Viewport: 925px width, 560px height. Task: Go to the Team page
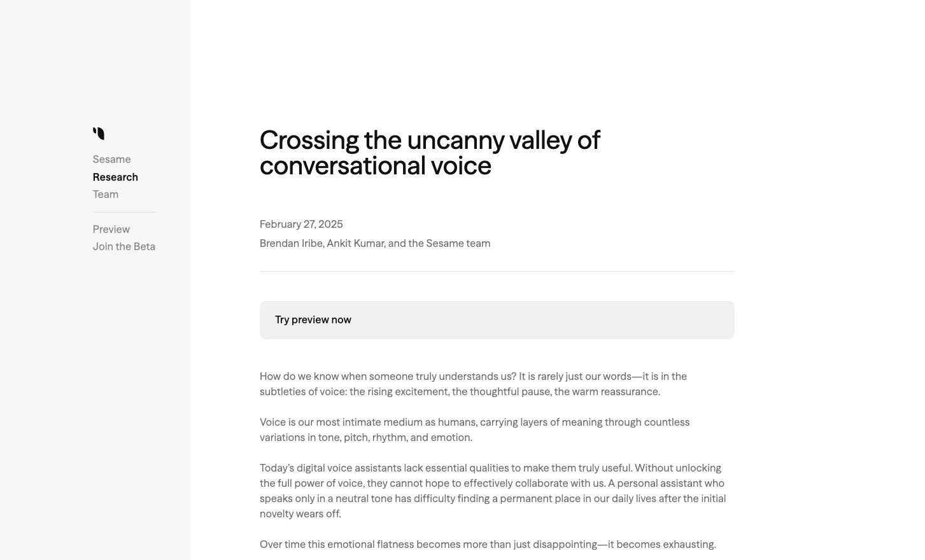pyautogui.click(x=106, y=195)
